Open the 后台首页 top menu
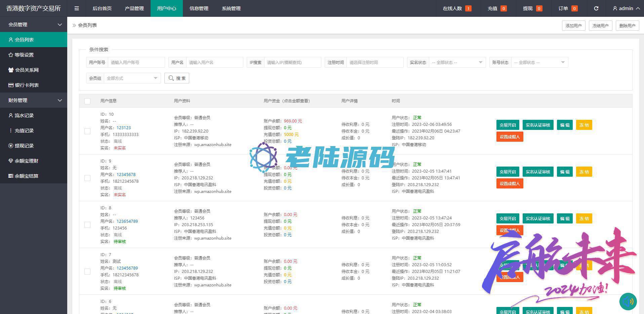 [x=102, y=8]
